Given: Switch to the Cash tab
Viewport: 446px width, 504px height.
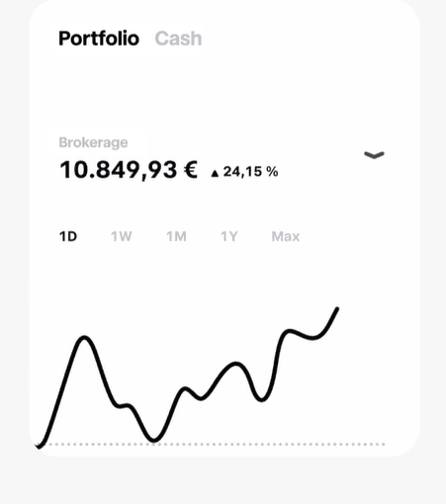Looking at the screenshot, I should point(178,39).
